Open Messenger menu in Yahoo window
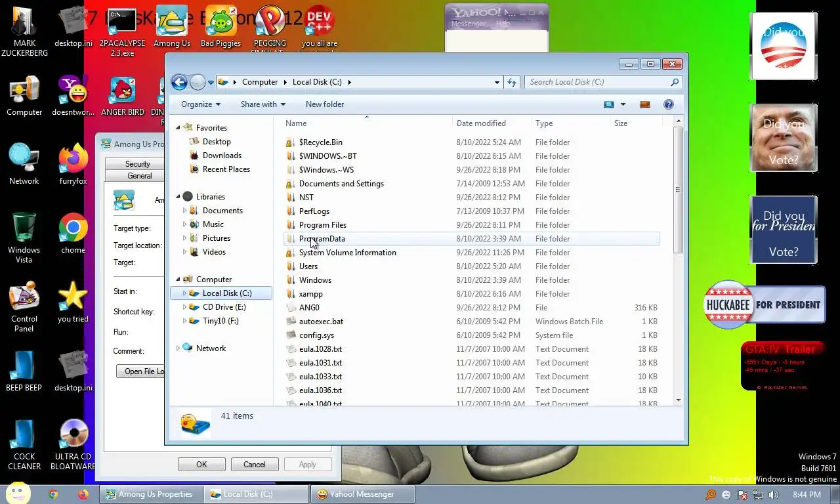Screen dimensions: 840x504 point(469,24)
